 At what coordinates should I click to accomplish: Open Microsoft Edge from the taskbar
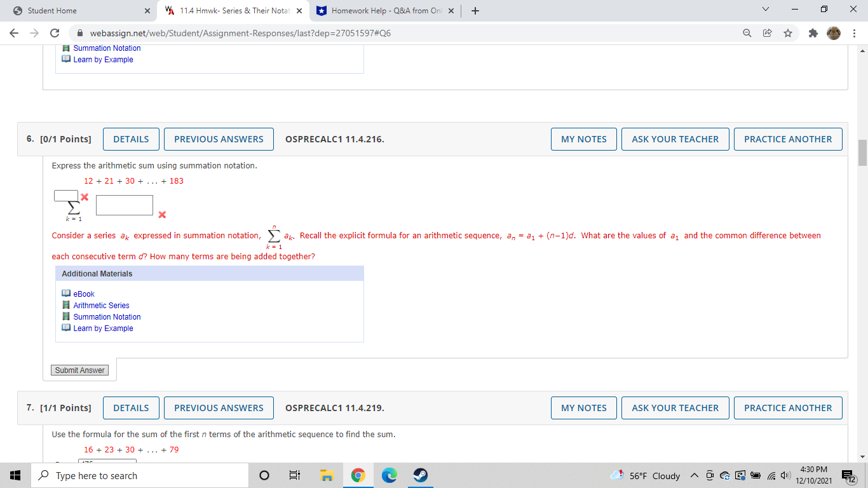[388, 475]
